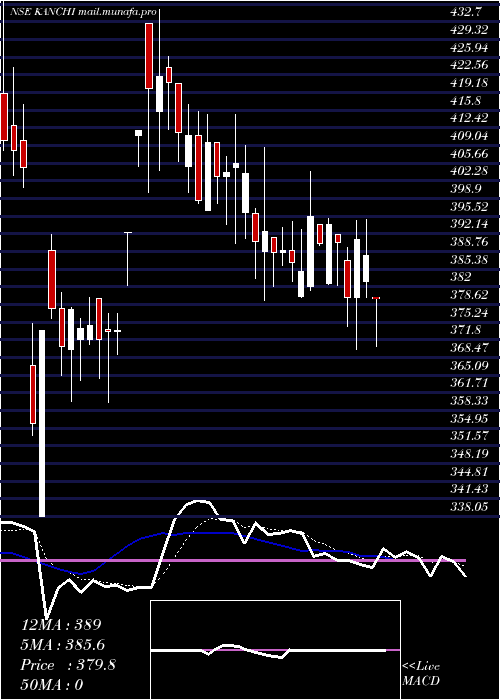
Task: Click the 419.18 price axis label
Action: [470, 83]
